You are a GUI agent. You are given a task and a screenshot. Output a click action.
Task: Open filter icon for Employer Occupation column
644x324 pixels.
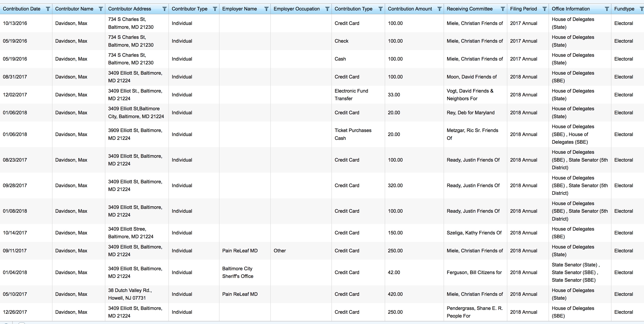click(x=327, y=9)
